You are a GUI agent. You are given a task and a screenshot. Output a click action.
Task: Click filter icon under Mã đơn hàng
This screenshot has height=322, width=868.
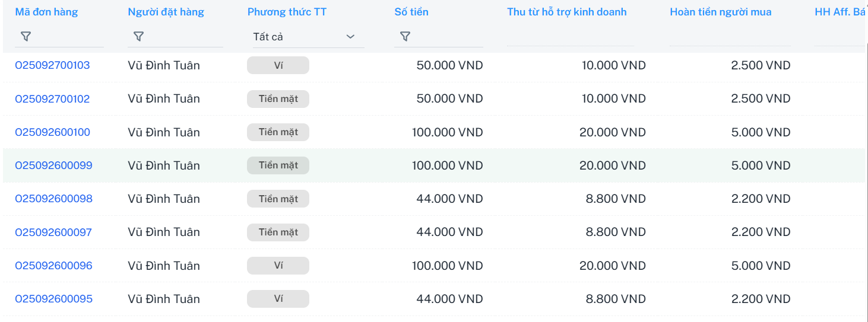26,37
